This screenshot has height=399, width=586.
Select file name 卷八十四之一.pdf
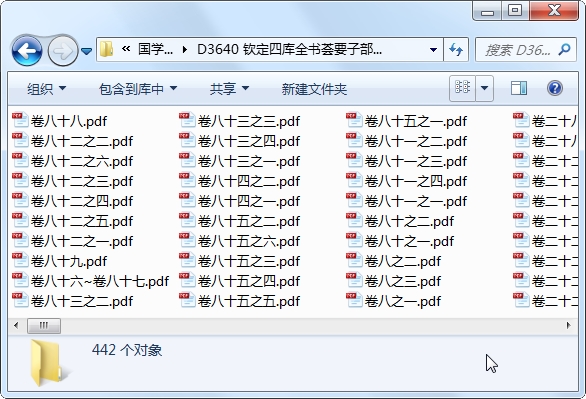pos(249,201)
